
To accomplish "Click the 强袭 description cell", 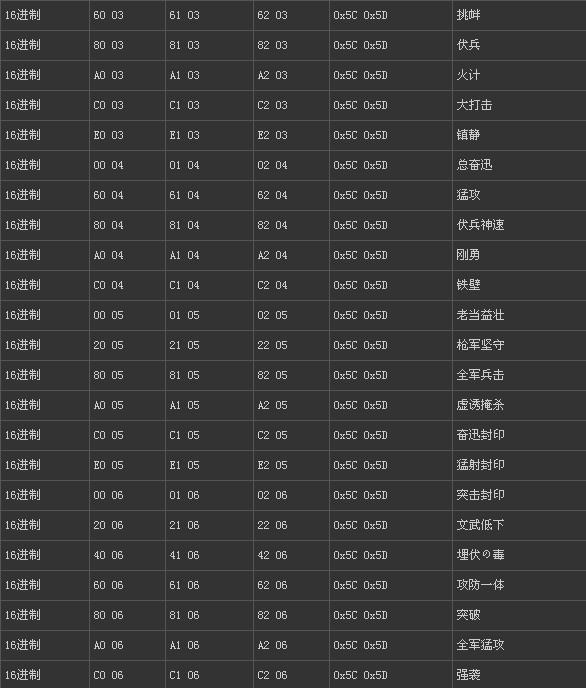I will 519,675.
